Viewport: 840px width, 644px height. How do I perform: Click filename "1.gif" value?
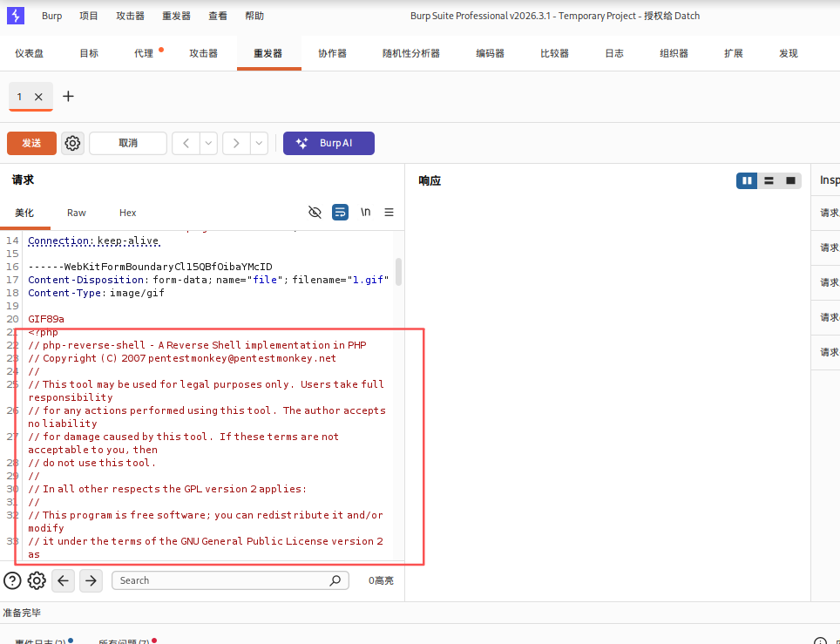click(x=368, y=280)
